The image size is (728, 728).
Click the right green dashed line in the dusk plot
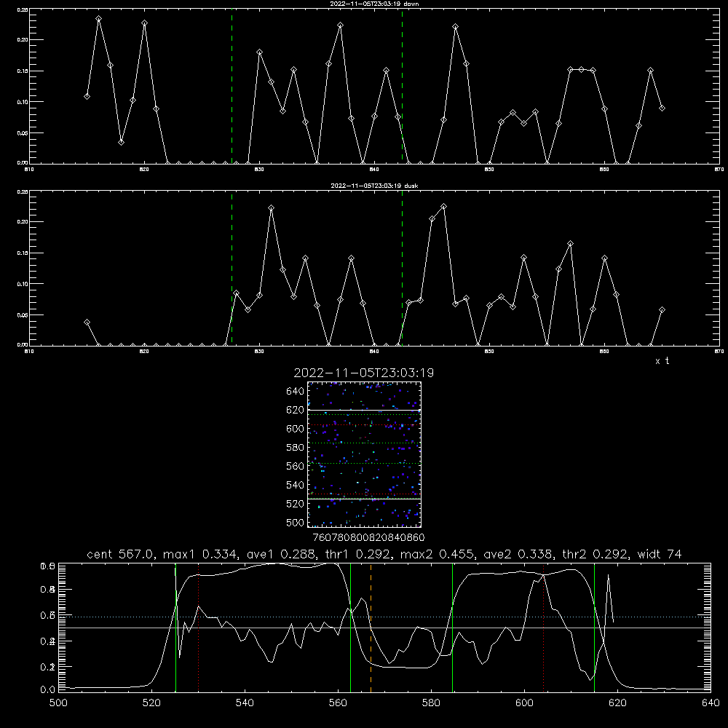point(402,269)
